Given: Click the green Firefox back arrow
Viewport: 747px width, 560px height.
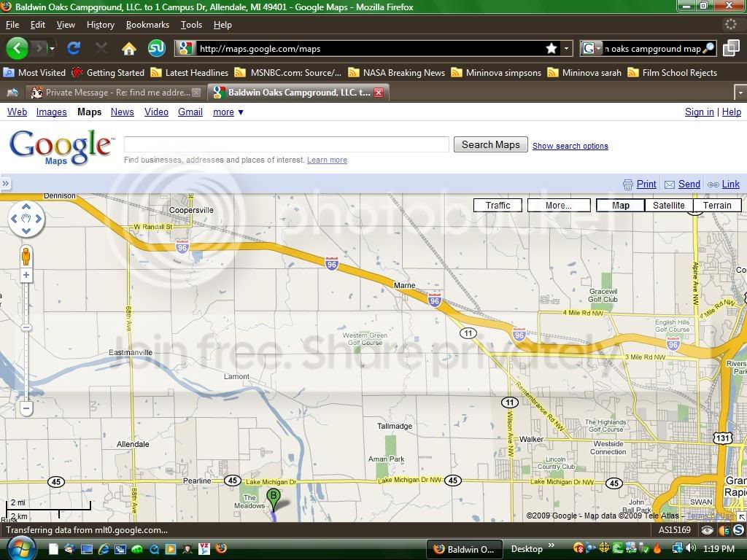Looking at the screenshot, I should coord(18,48).
